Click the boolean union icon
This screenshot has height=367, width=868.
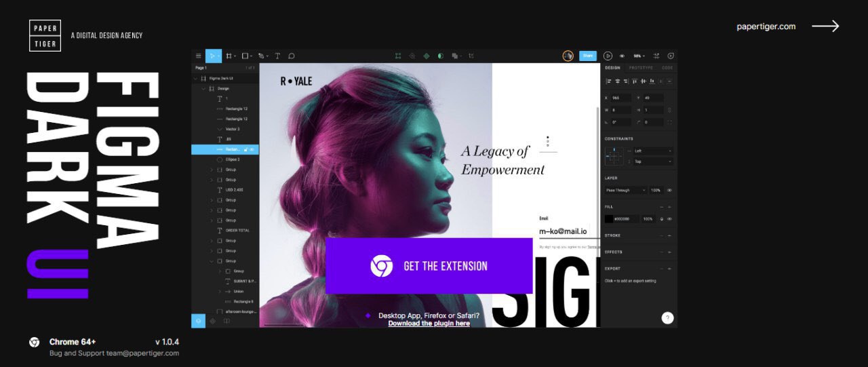click(455, 56)
